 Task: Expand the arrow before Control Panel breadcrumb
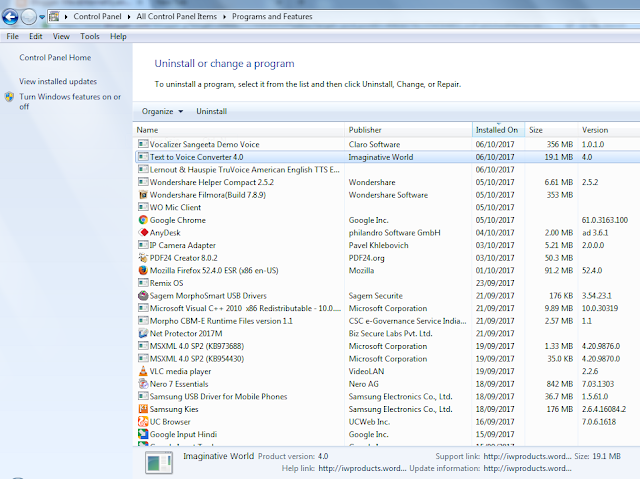(x=66, y=17)
